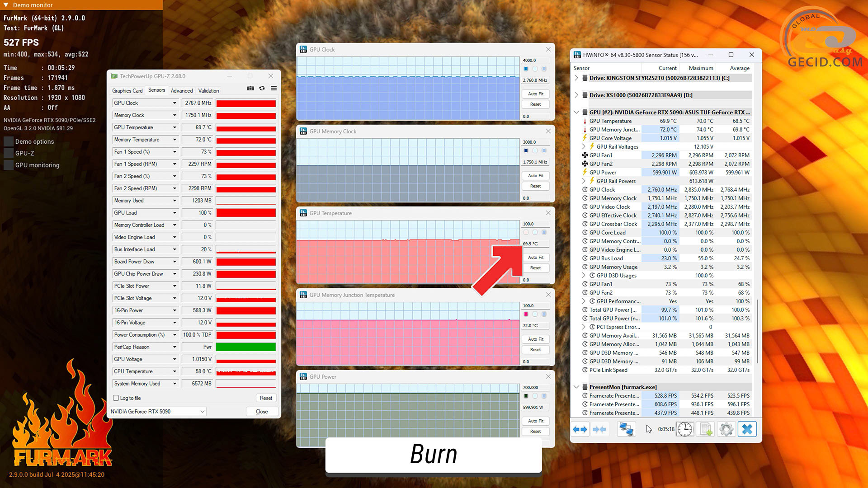868x488 pixels.
Task: Expand the Kingston drive sensor group
Action: click(576, 78)
